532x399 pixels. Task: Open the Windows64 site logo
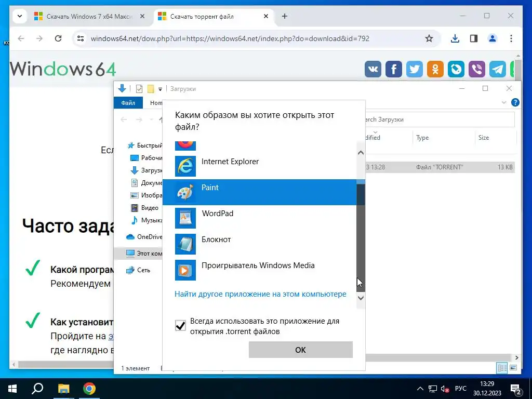tap(63, 69)
